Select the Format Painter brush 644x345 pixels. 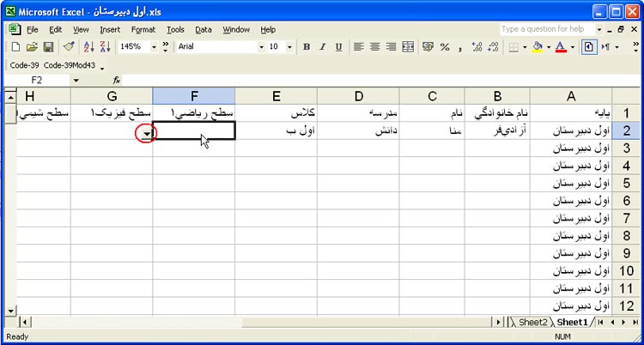pyautogui.click(x=69, y=46)
